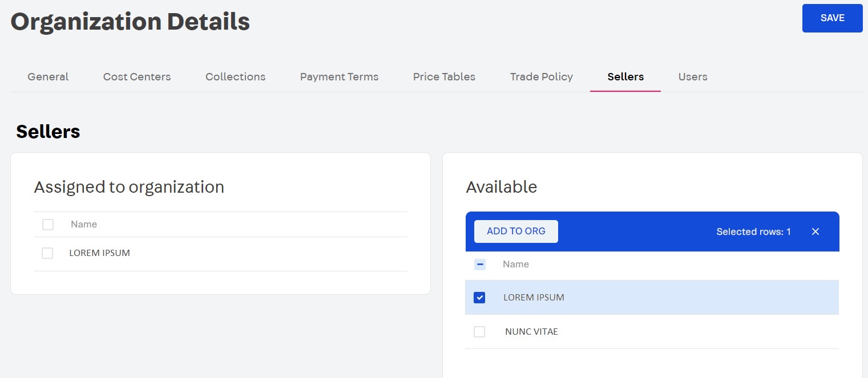Select the Price Tables tab
This screenshot has width=868, height=378.
pyautogui.click(x=444, y=77)
